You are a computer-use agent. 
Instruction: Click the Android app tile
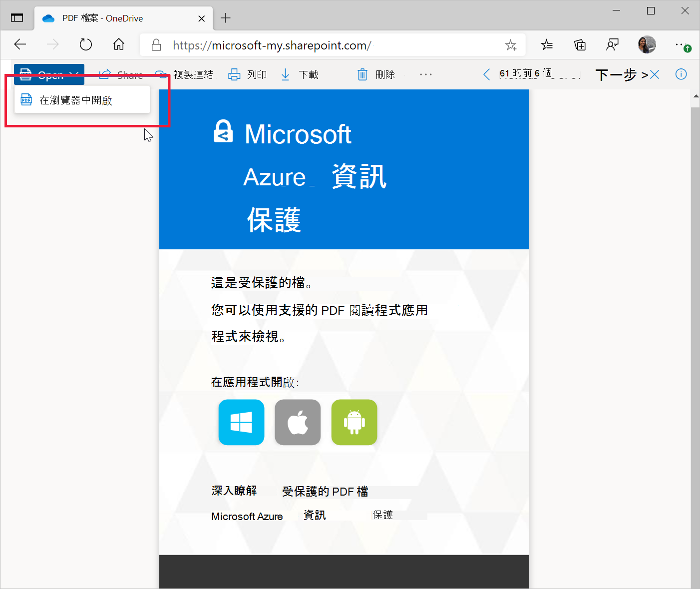(x=354, y=422)
